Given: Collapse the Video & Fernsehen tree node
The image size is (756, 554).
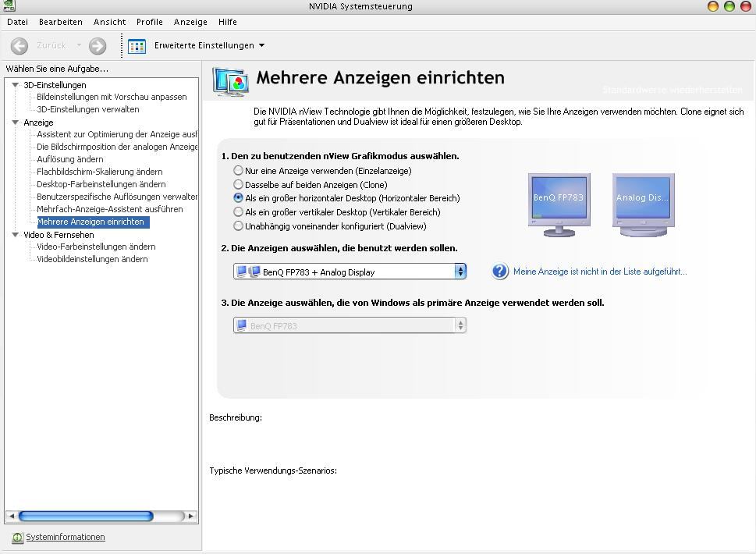Looking at the screenshot, I should tap(16, 235).
